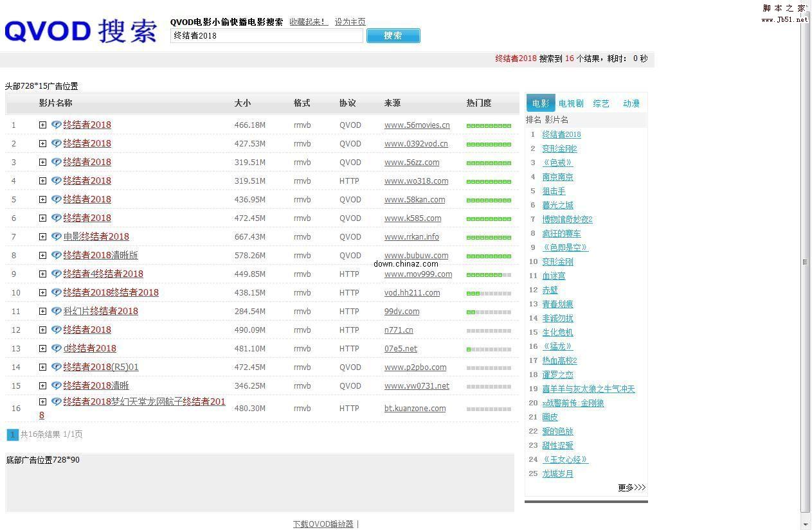Viewport: 812px width, 530px height.
Task: Switch to the 电视剧 ranking tab
Action: click(571, 103)
